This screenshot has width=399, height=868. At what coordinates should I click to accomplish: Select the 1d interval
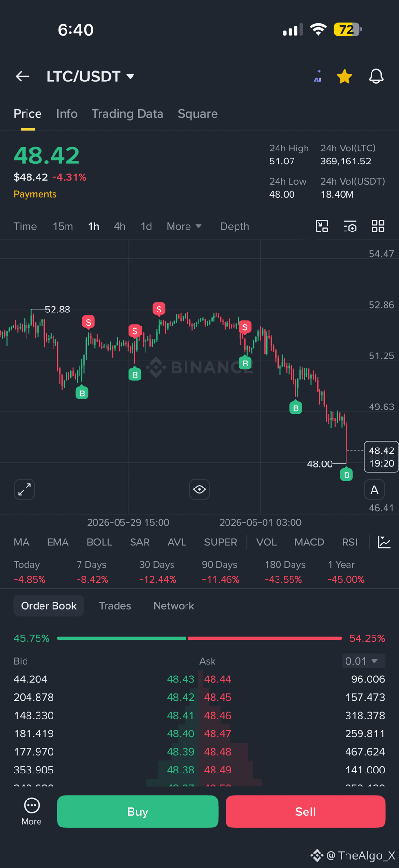point(146,226)
